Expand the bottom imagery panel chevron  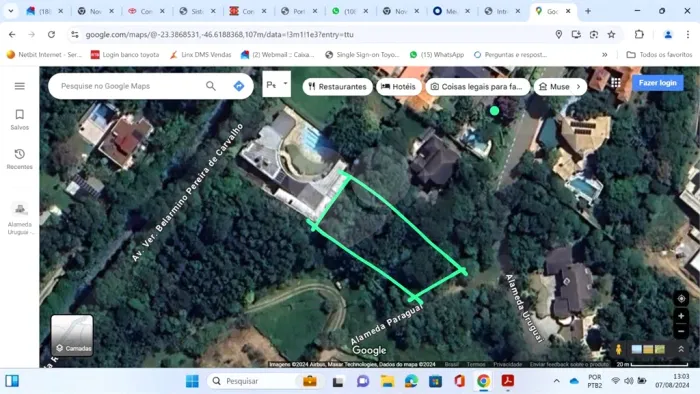pyautogui.click(x=681, y=349)
